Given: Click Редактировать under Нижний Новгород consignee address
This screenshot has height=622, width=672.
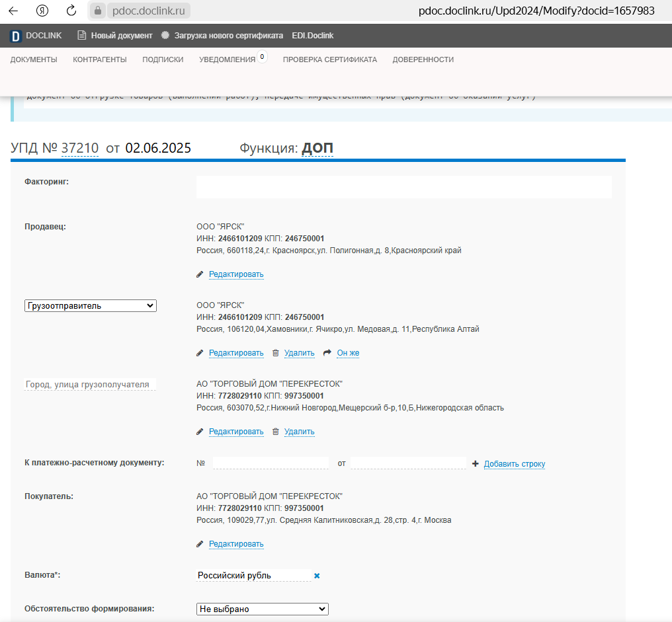Looking at the screenshot, I should click(236, 432).
